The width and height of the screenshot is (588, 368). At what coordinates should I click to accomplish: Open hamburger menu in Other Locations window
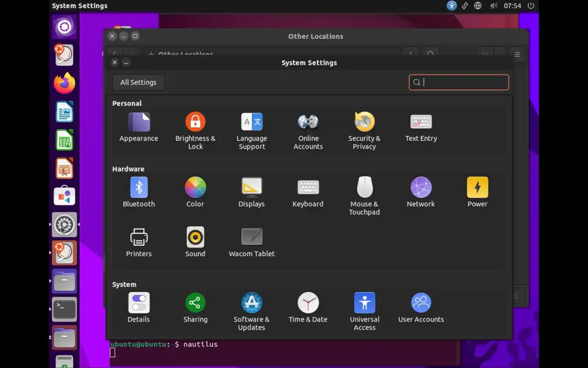pos(517,54)
